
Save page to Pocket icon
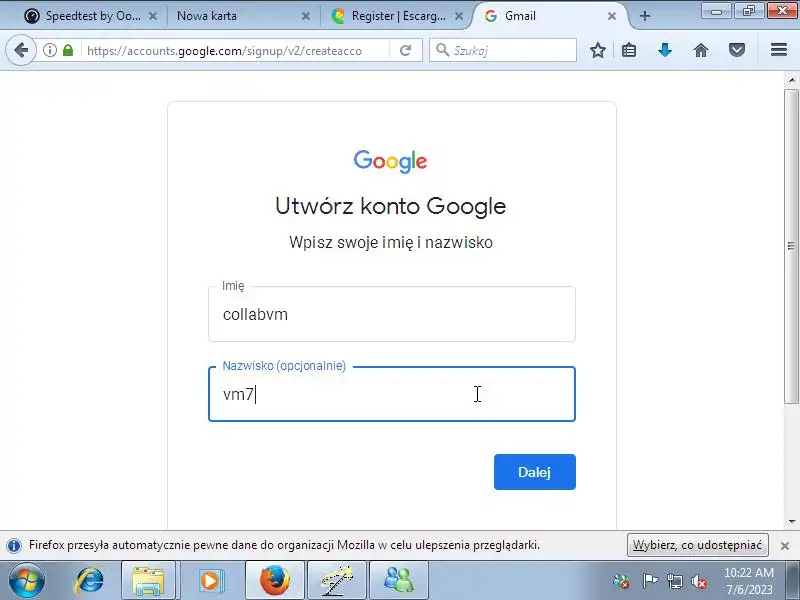pyautogui.click(x=737, y=50)
